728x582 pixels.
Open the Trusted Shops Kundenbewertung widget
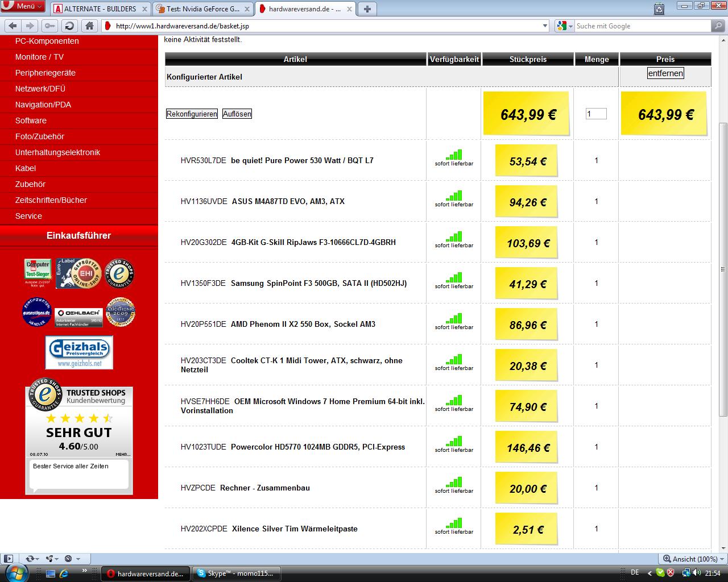(79, 436)
